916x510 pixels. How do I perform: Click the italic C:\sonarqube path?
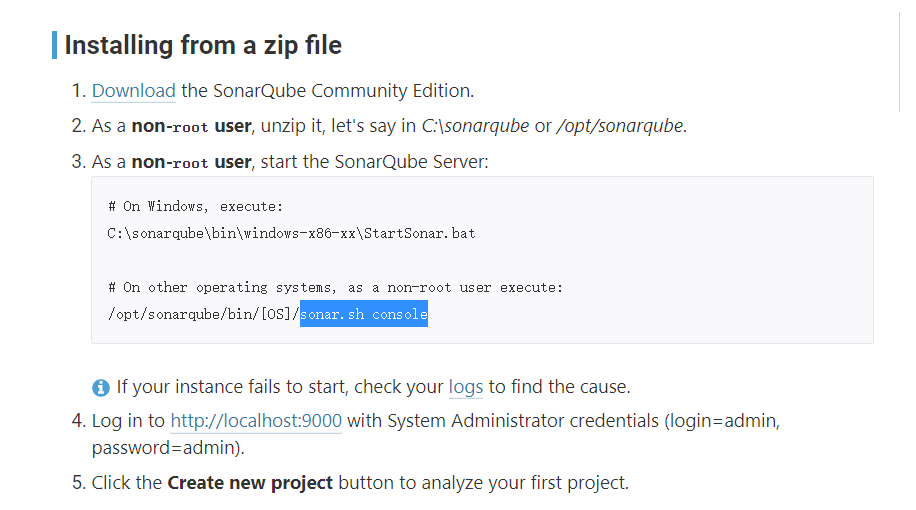pyautogui.click(x=475, y=126)
